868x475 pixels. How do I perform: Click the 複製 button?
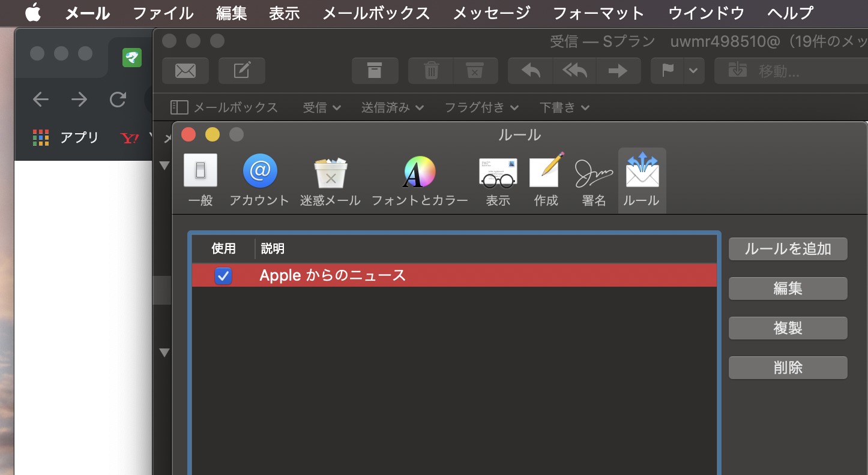coord(788,328)
